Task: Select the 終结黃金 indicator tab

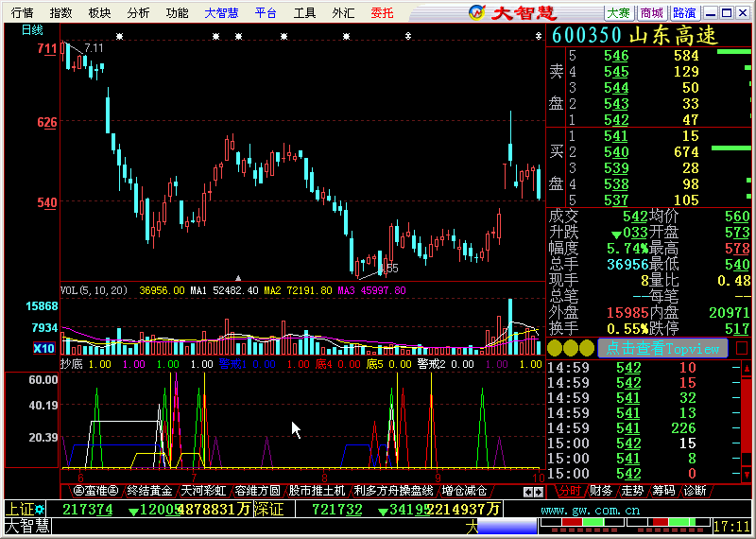Action: pos(149,491)
